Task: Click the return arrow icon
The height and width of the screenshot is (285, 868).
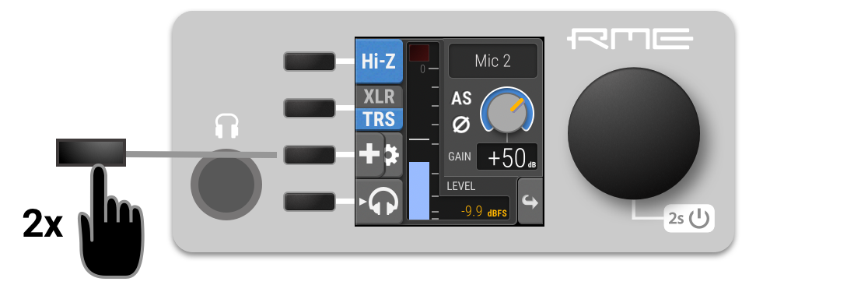Action: pos(530,202)
